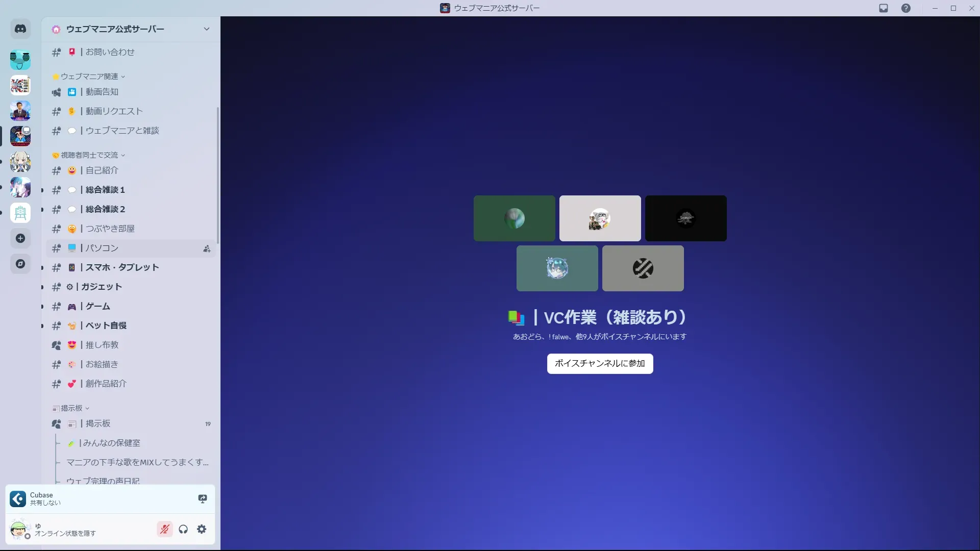Click the user avatar in bottom panel

19,529
